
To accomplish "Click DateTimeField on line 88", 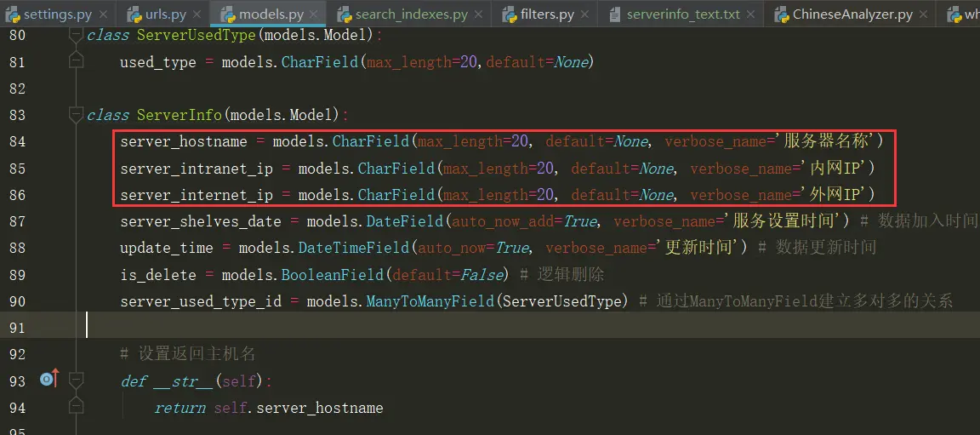I will 354,248.
